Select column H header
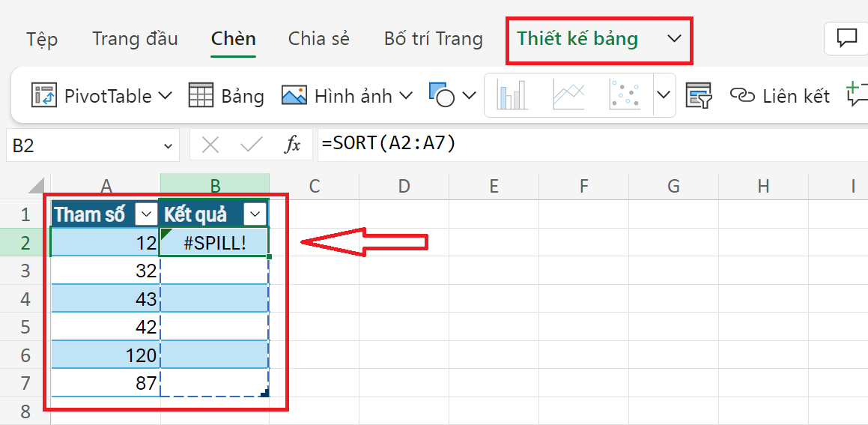This screenshot has width=868, height=425. click(x=763, y=186)
